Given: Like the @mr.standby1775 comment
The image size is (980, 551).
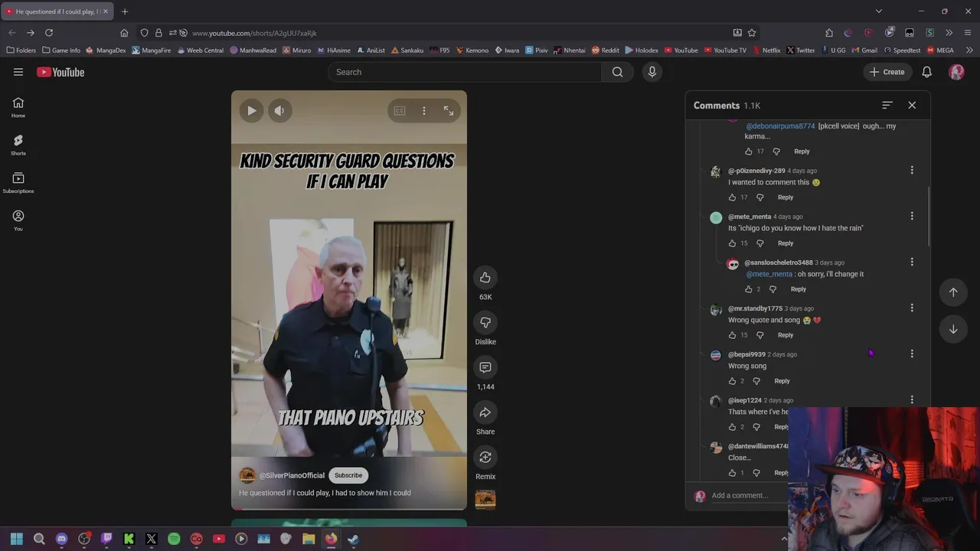Looking at the screenshot, I should tap(732, 335).
